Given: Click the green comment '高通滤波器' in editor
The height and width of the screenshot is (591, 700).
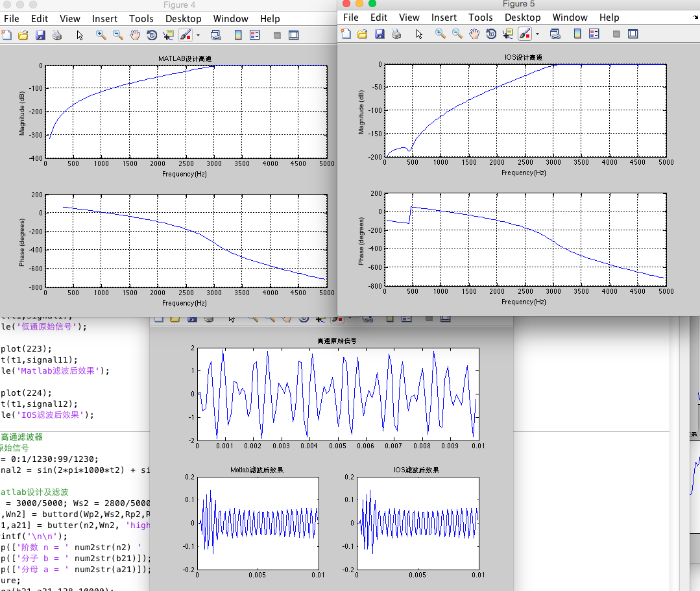Looking at the screenshot, I should click(x=21, y=437).
